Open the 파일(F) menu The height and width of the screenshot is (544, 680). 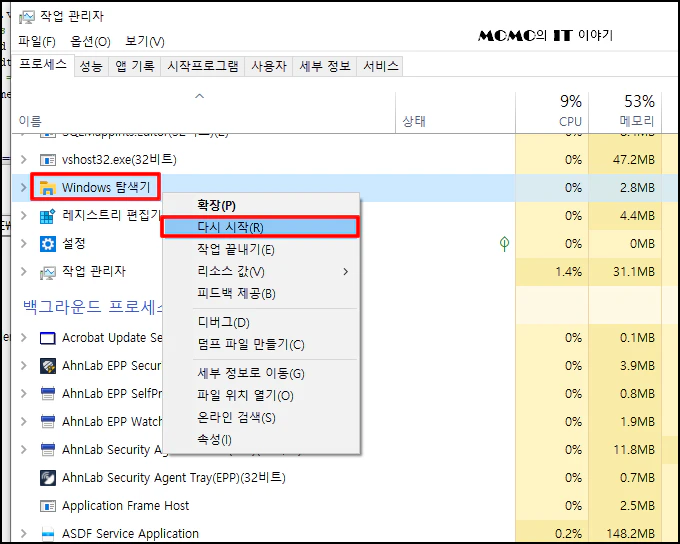click(x=37, y=42)
